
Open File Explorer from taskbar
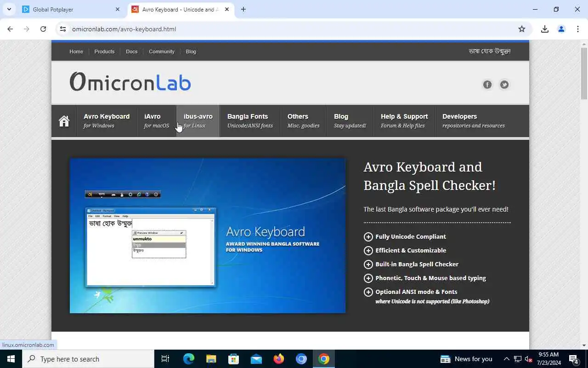pyautogui.click(x=211, y=359)
